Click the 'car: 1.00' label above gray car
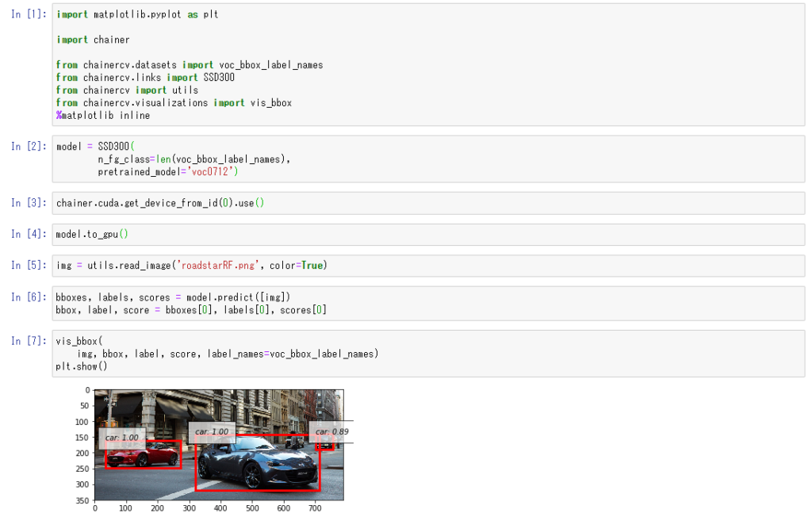This screenshot has height=517, width=812. [212, 432]
